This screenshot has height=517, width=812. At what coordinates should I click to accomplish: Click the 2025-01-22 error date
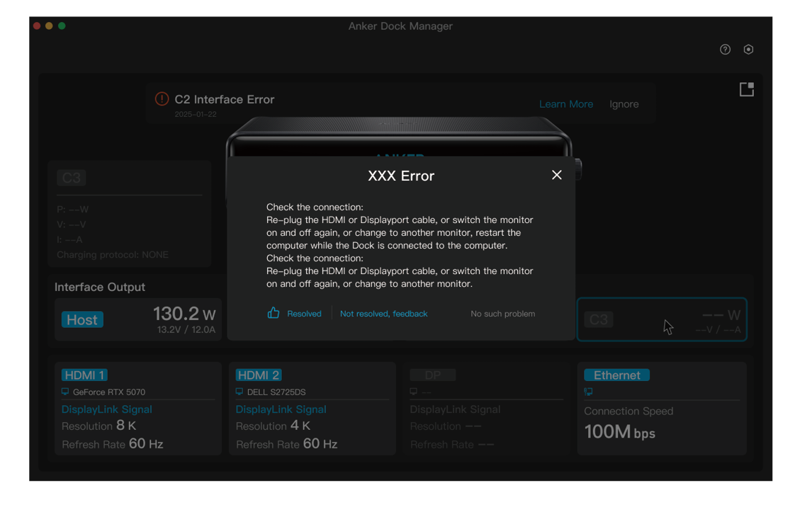(196, 114)
